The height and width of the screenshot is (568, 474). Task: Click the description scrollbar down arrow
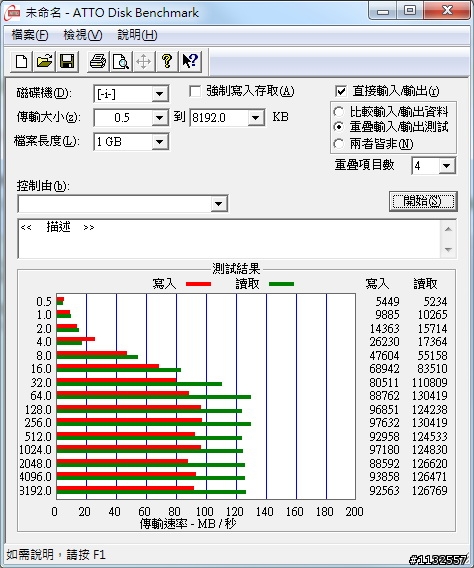pos(448,250)
